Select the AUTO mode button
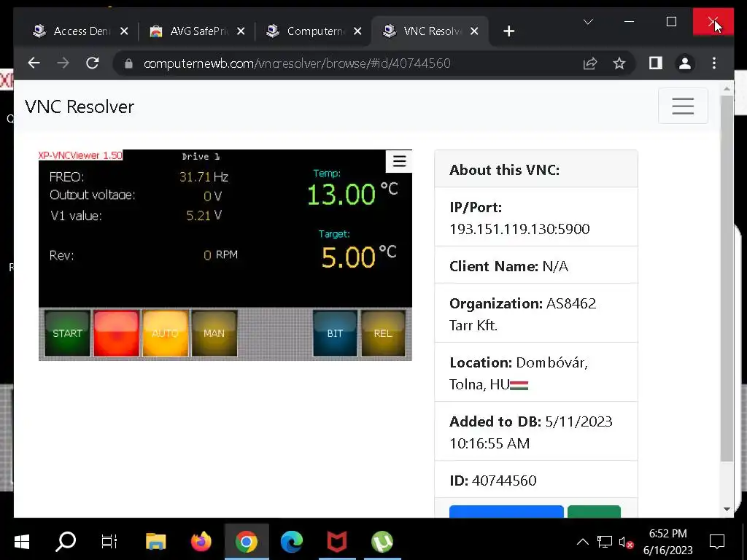 pyautogui.click(x=166, y=333)
